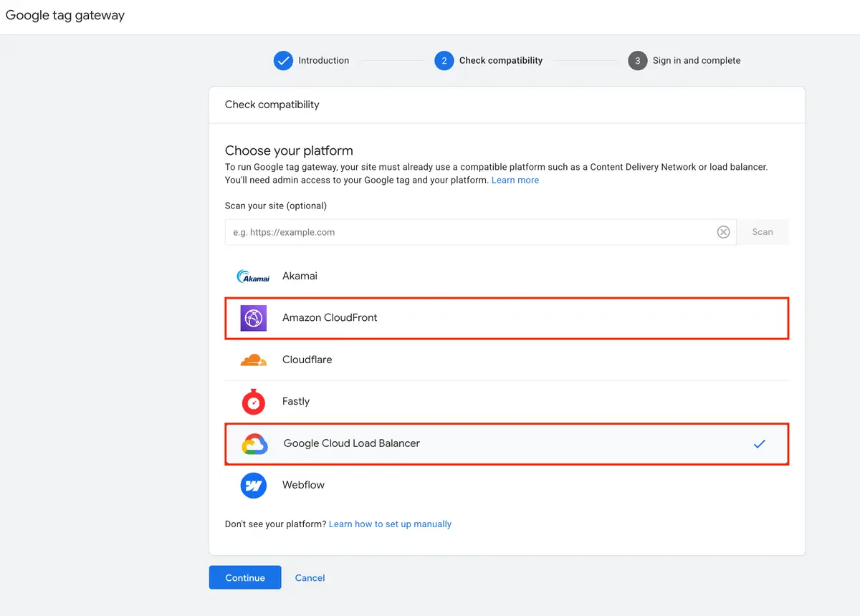
Task: Click the Fastly stopwatch icon
Action: click(253, 401)
